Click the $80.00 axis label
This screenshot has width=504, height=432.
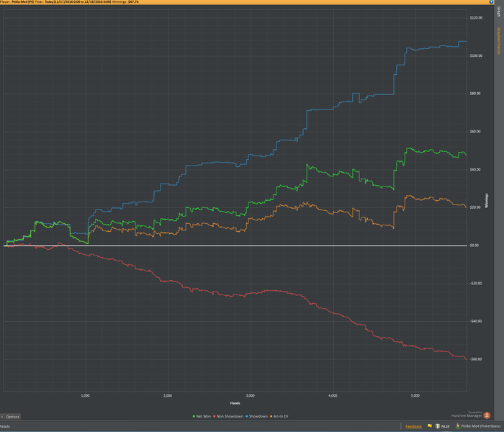pos(475,94)
